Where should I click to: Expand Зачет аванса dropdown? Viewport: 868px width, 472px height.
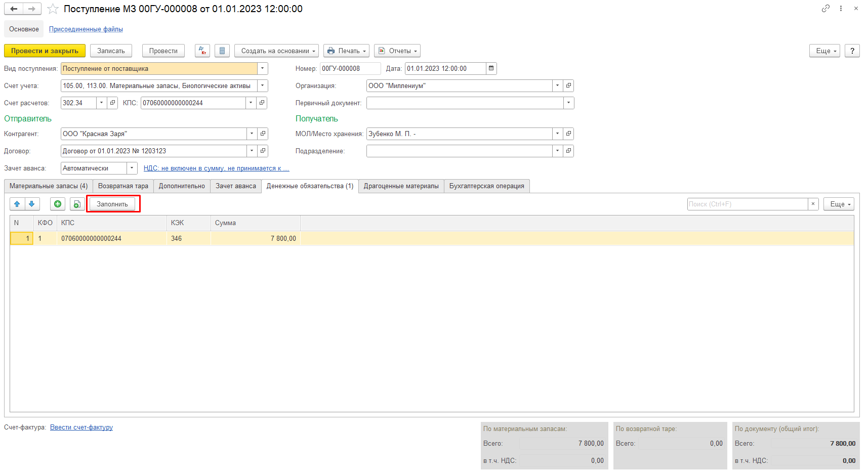point(132,168)
